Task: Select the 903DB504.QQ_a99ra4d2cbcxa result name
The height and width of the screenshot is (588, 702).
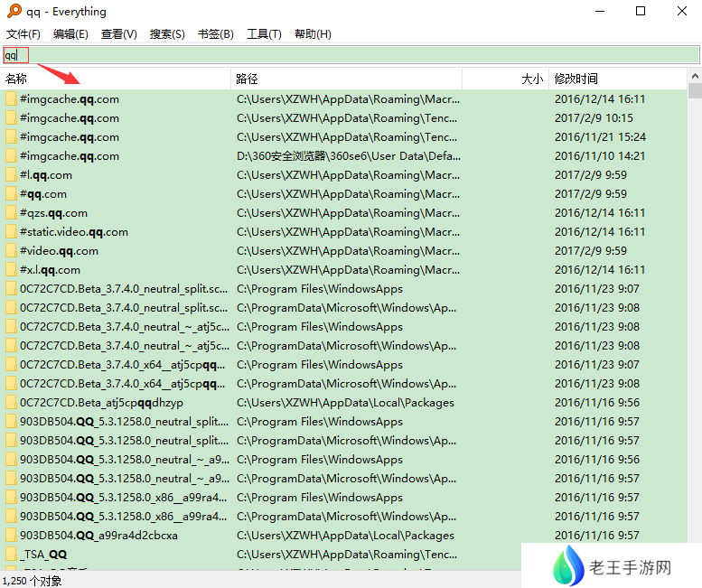Action: 98,536
